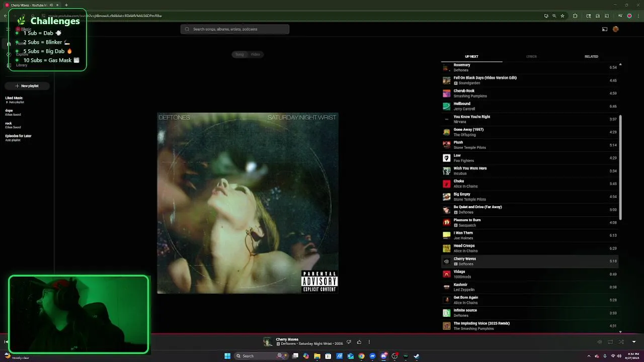Click the Vidage by 1000mods thumbnail
Viewport: 644px width, 362px height.
(x=446, y=274)
